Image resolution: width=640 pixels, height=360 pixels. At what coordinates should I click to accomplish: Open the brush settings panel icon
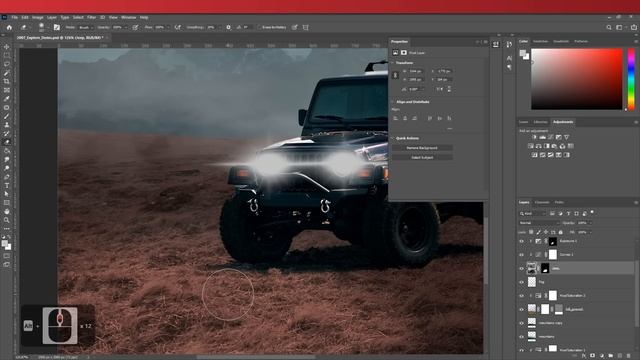click(57, 27)
